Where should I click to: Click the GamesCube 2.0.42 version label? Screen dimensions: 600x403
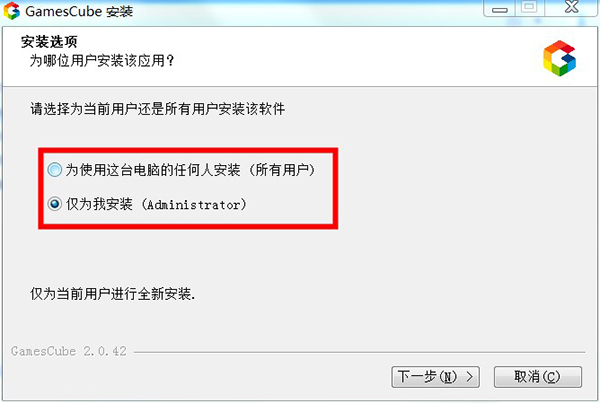[x=69, y=351]
